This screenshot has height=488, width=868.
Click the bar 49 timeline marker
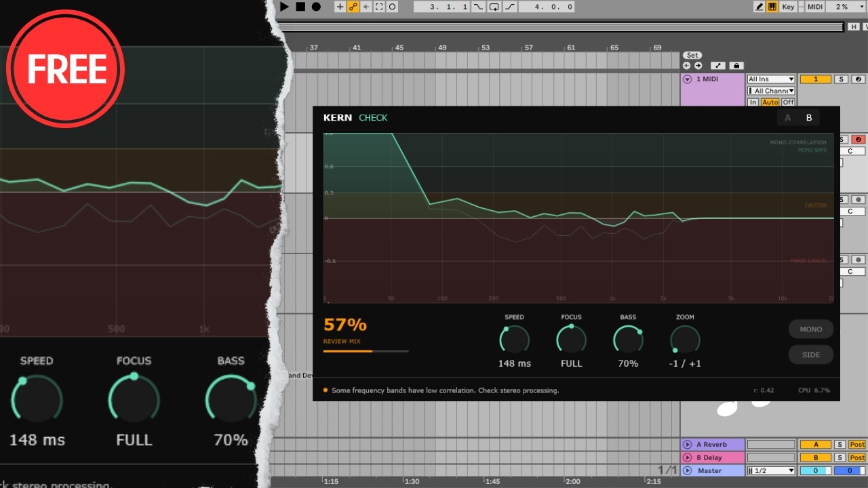442,48
